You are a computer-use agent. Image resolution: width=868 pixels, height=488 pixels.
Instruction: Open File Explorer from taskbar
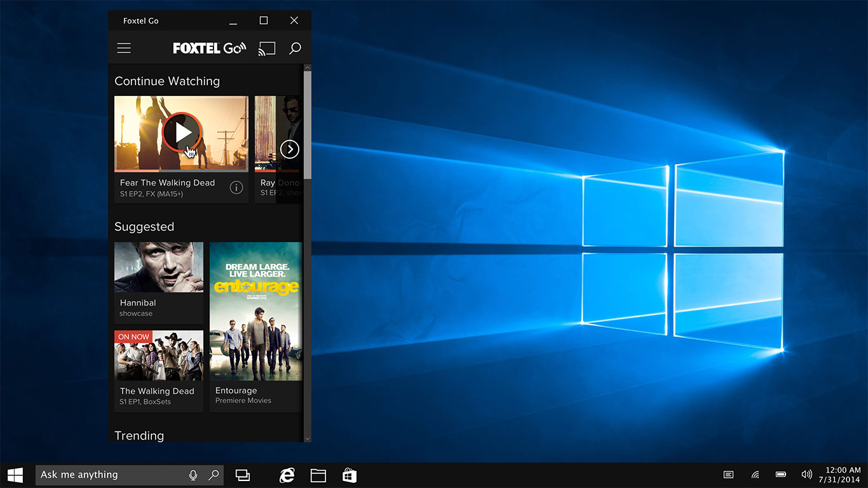[x=318, y=475]
